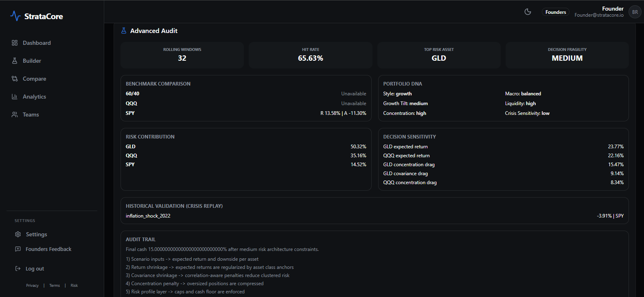Click the inflation_shock_2022 crisis replay entry
This screenshot has height=297, width=644.
148,216
